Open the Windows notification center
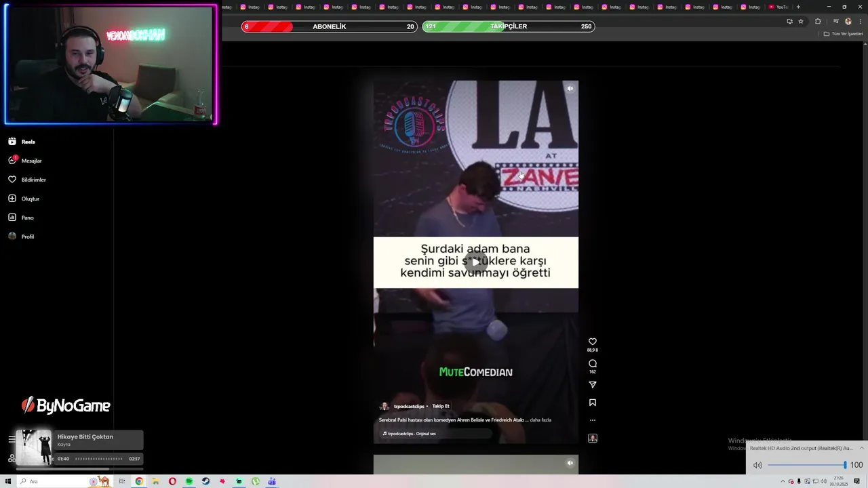This screenshot has height=488, width=868. [x=857, y=481]
